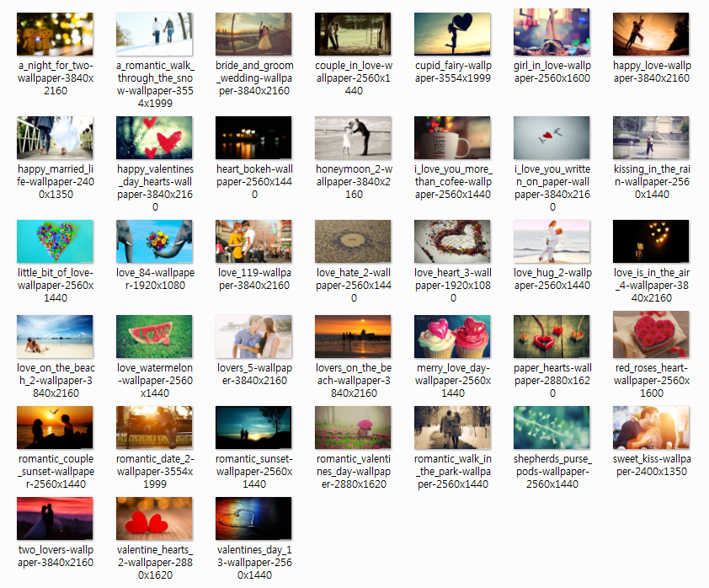The image size is (709, 588).
Task: Click the filename 'lovers_5-wallpaper-3840x2160'
Action: (x=254, y=374)
